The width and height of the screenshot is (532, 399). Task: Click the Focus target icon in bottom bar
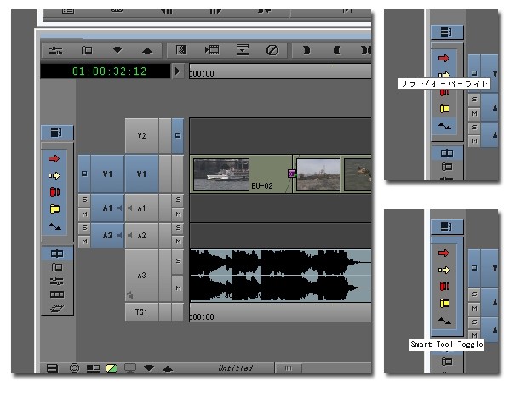74,368
